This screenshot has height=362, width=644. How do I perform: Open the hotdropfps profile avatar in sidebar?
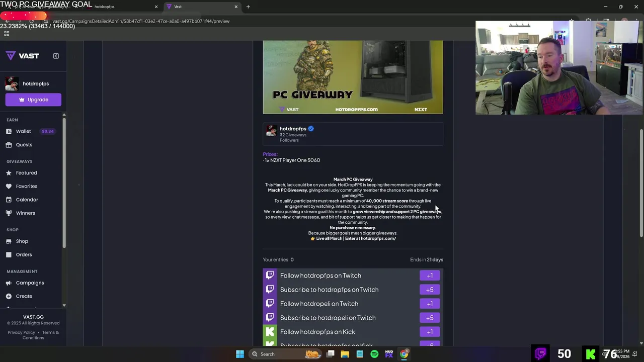tap(12, 83)
